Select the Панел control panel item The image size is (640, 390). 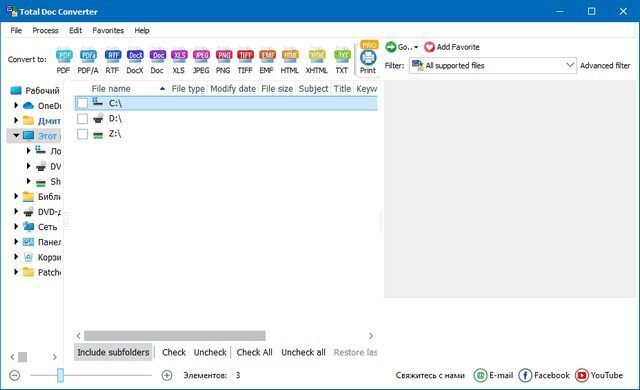point(49,242)
